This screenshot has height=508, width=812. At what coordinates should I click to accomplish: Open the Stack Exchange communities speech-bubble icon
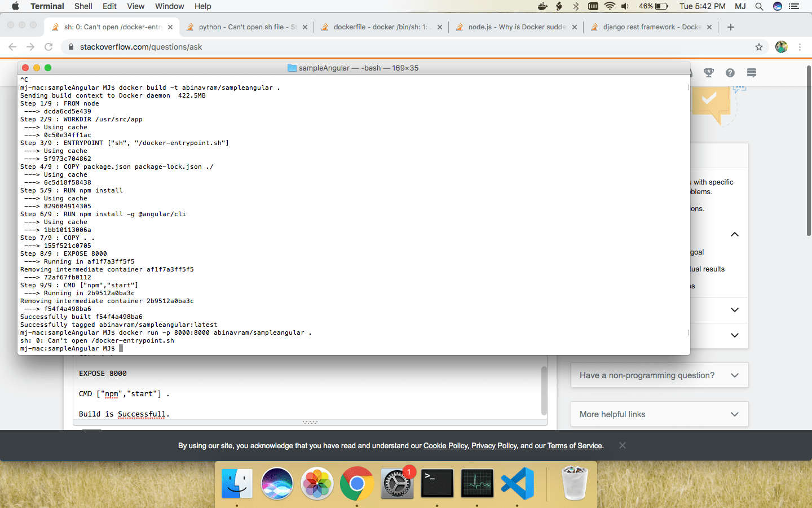point(751,72)
